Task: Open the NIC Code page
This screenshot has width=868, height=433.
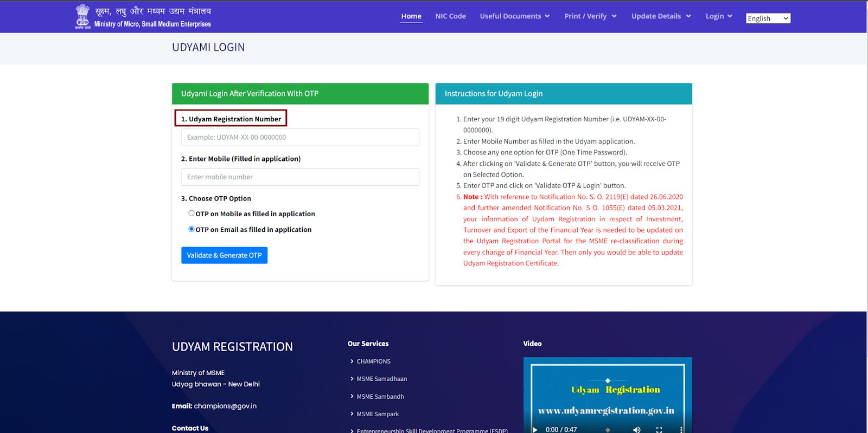Action: tap(450, 16)
